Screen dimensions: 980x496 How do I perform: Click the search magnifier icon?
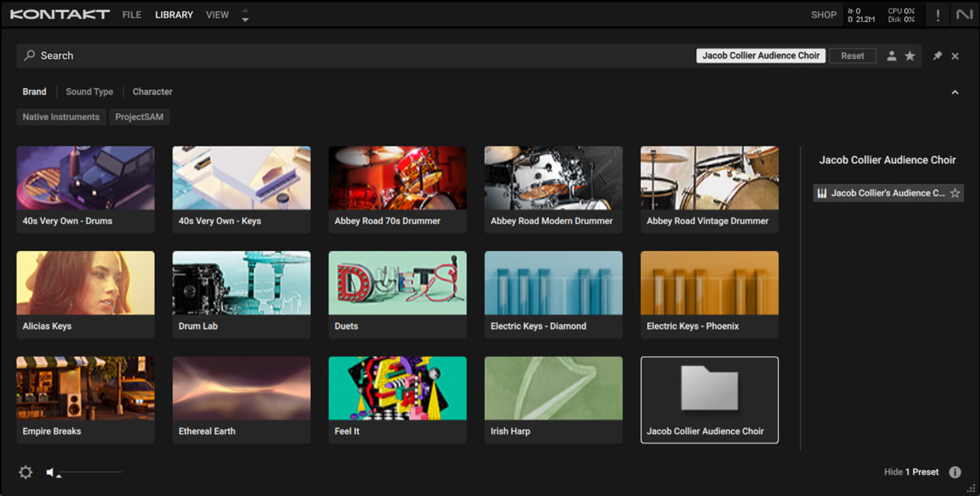pos(30,55)
